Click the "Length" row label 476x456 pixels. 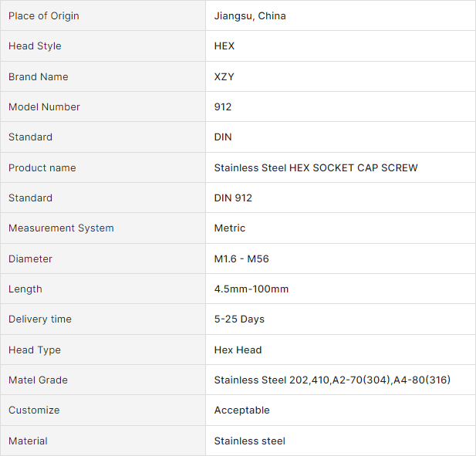click(25, 289)
